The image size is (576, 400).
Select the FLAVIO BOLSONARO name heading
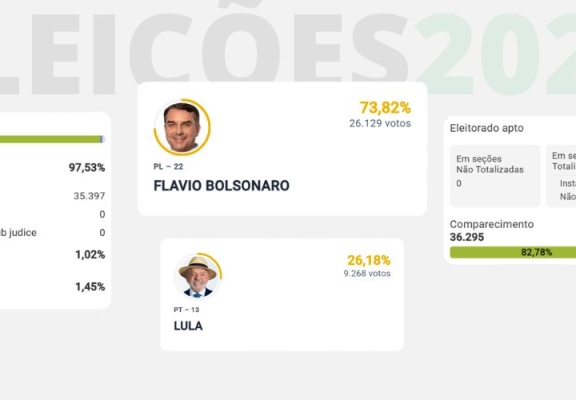click(x=221, y=186)
